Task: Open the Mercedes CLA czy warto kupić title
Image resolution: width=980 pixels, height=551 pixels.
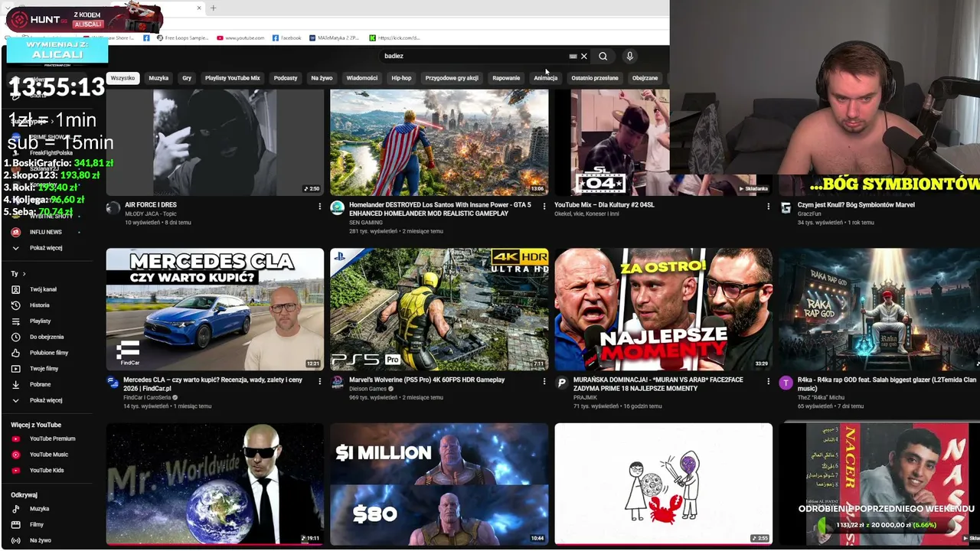Action: coord(213,384)
